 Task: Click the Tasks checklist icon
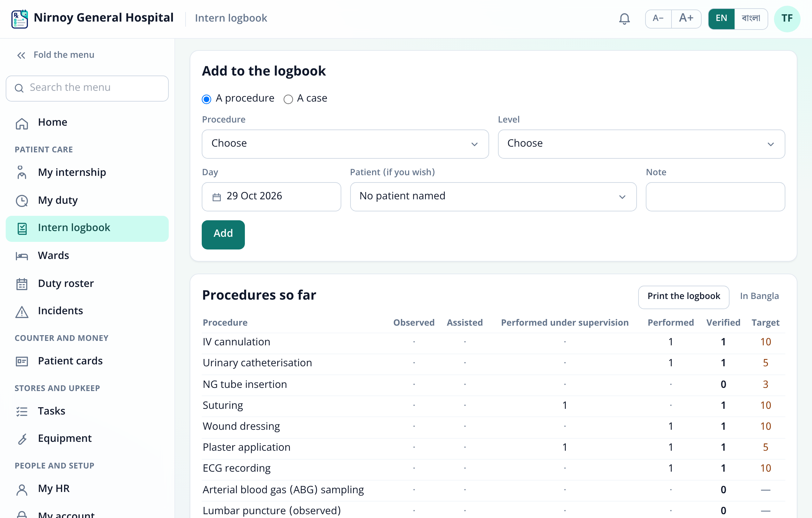22,411
